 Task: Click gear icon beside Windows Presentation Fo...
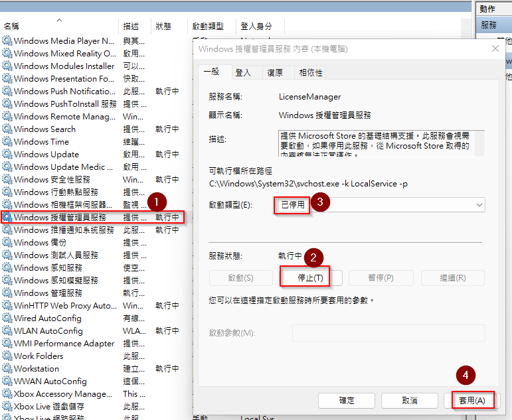click(7, 79)
